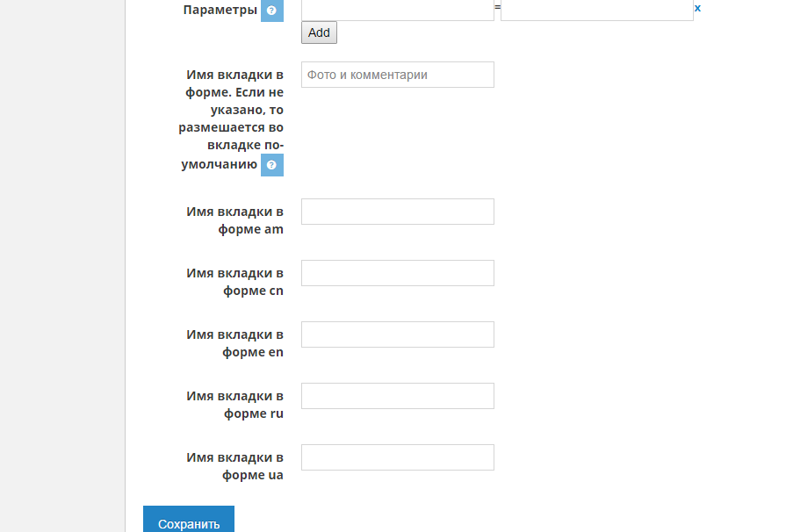Image resolution: width=786 pixels, height=532 pixels.
Task: Select the tab name input for cn
Action: [x=398, y=273]
